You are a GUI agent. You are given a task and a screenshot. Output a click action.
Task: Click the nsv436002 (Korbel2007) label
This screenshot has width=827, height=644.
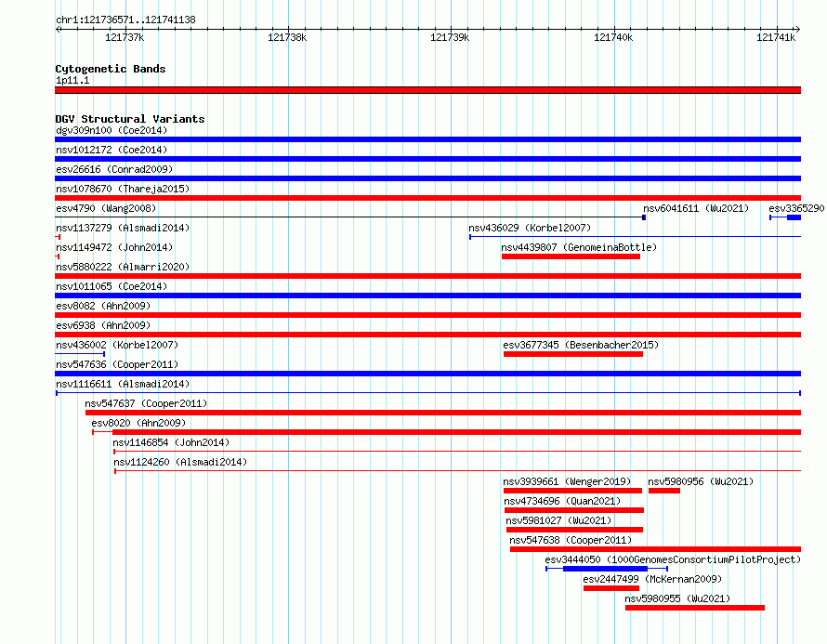pos(117,345)
